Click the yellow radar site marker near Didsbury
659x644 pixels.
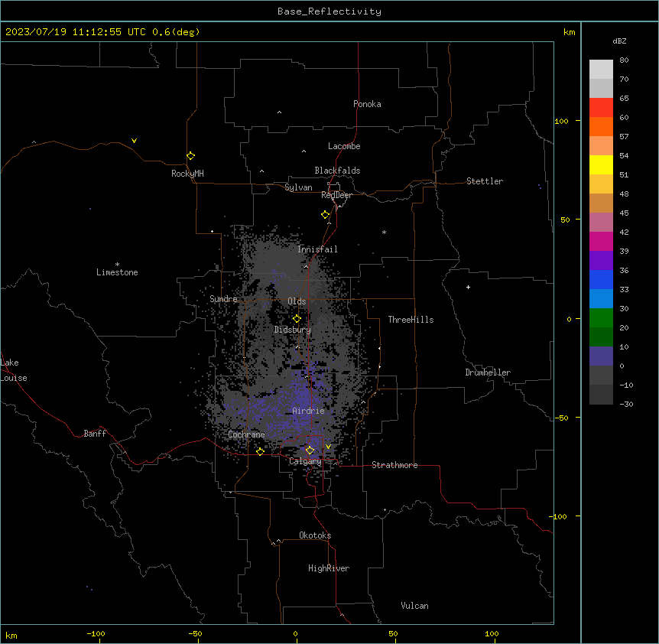point(297,319)
